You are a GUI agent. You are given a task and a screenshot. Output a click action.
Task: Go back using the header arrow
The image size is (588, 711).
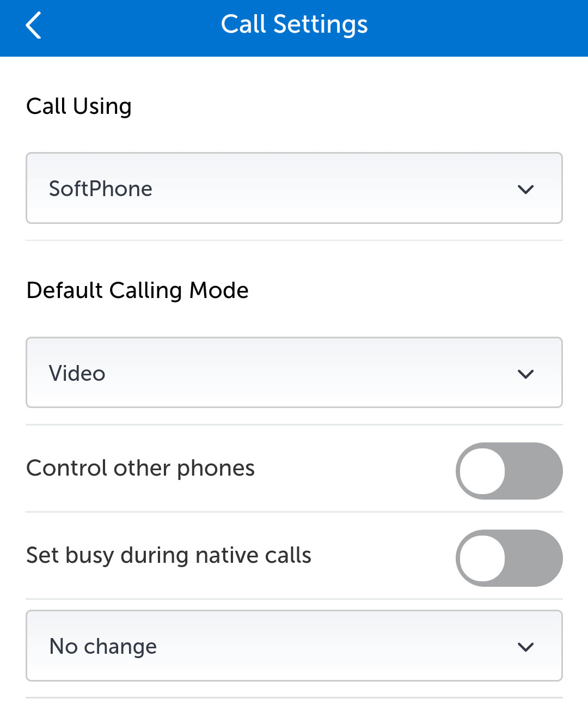(x=34, y=26)
